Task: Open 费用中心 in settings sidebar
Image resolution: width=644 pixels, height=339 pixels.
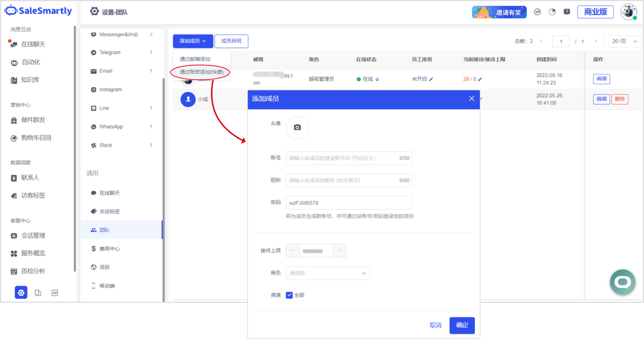Action: coord(109,248)
